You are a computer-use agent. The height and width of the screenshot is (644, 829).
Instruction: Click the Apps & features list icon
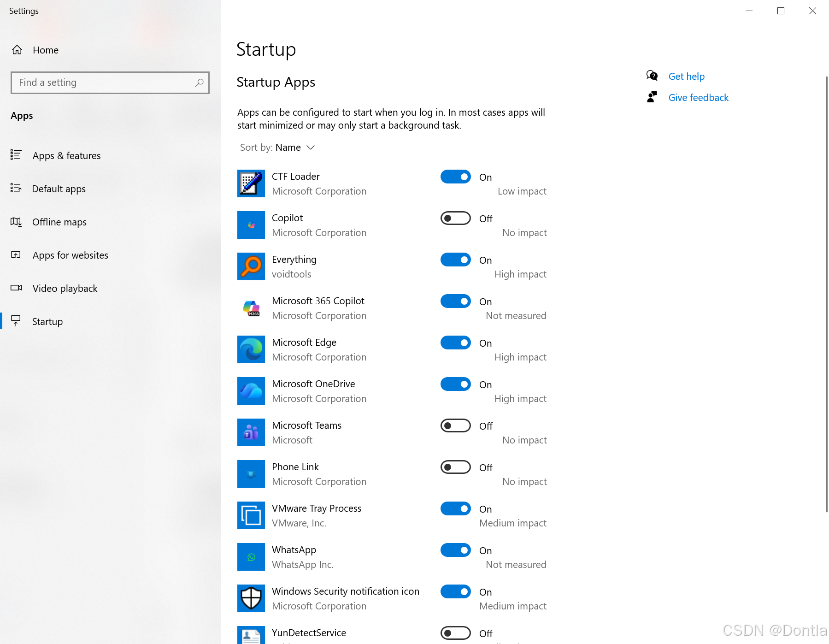click(x=16, y=155)
